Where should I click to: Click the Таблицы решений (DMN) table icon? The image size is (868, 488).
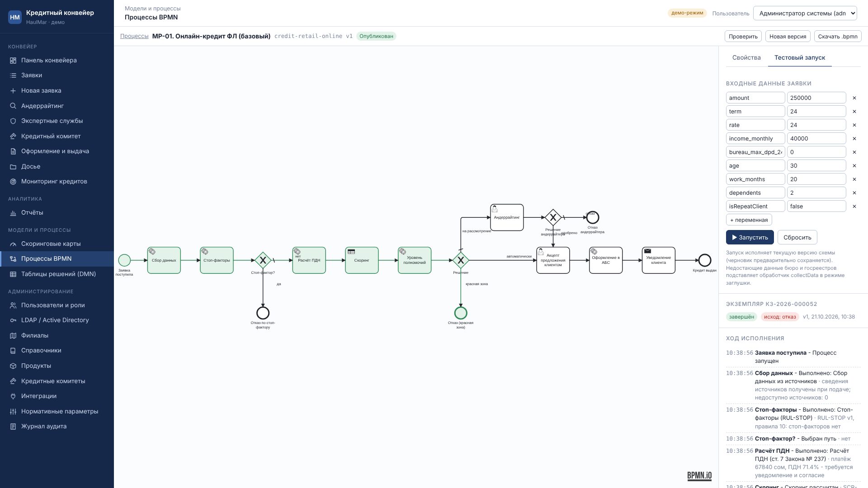pos(13,274)
